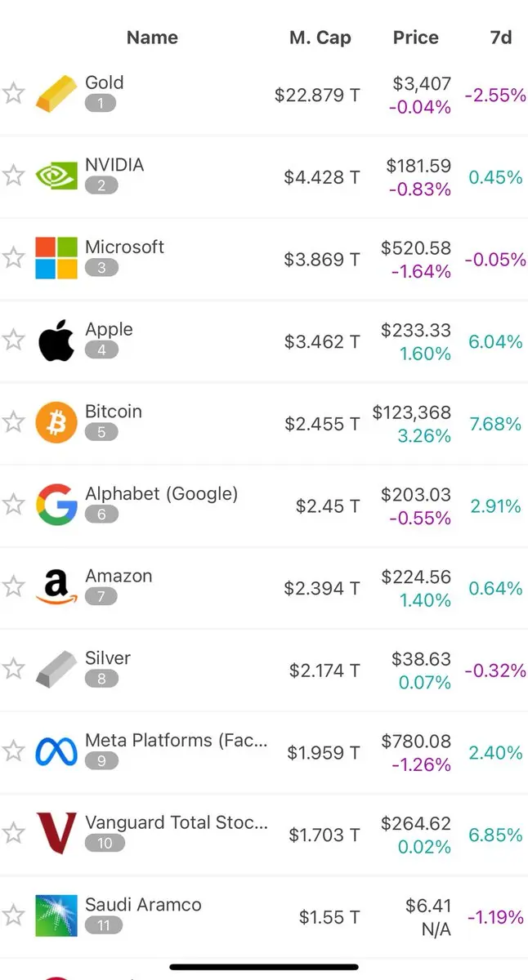Toggle the star next to Bitcoin
The height and width of the screenshot is (980, 528).
[13, 422]
